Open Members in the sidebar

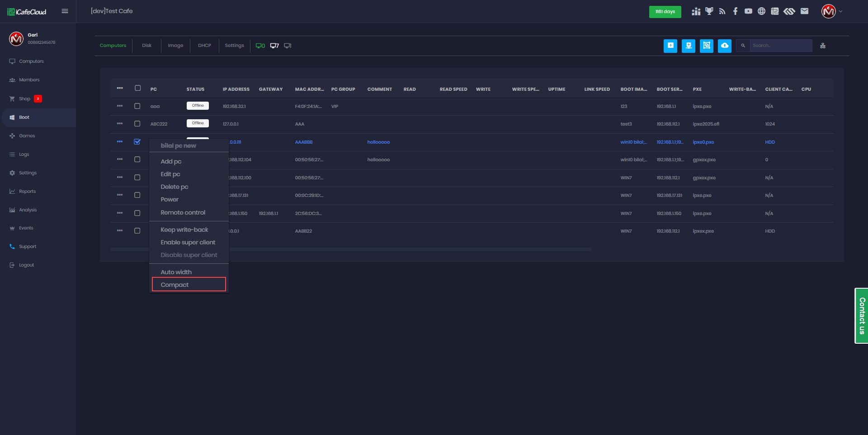point(29,80)
